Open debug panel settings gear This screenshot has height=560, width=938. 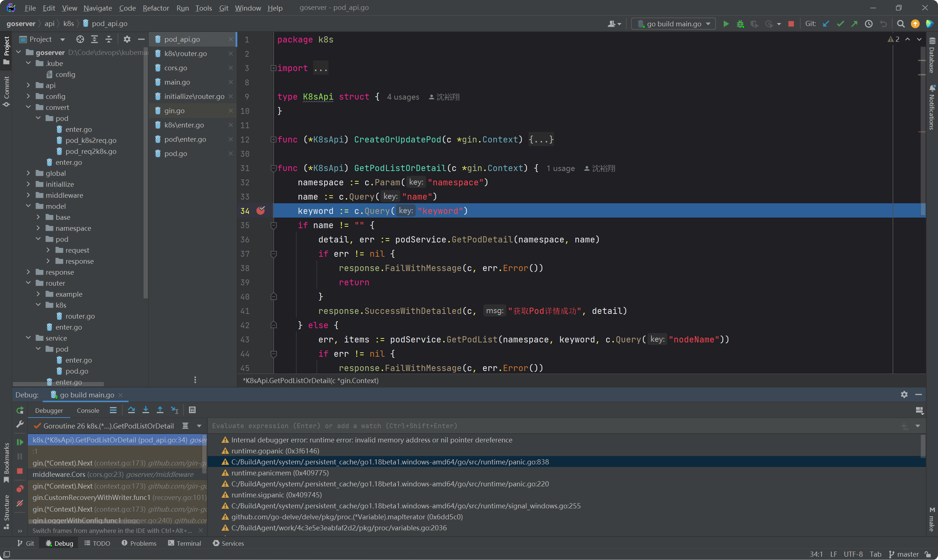904,394
